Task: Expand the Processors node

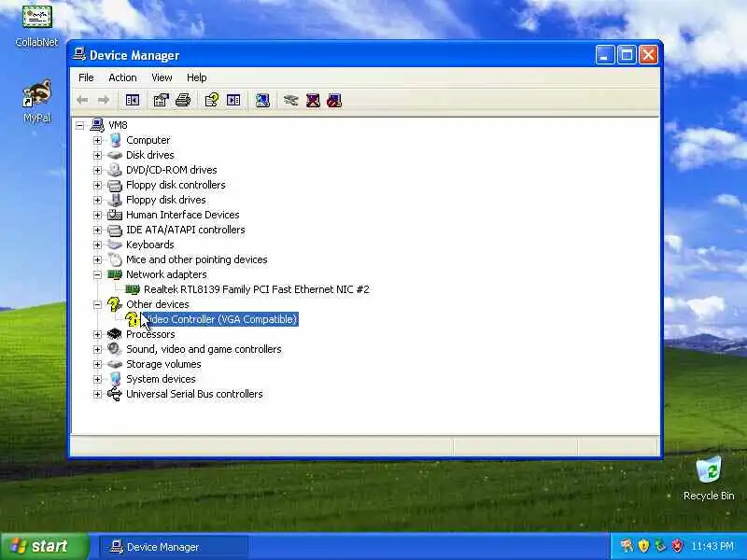Action: click(98, 334)
